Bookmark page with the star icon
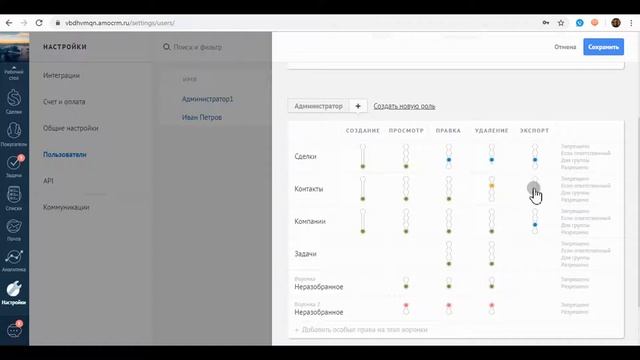The width and height of the screenshot is (640, 360). point(561,23)
